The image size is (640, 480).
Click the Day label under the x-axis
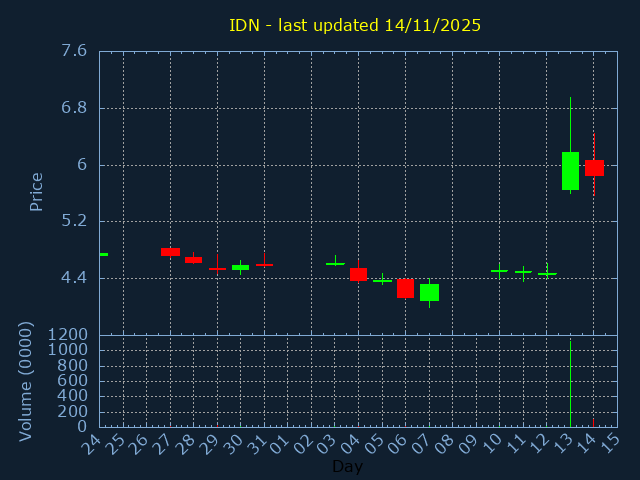(x=347, y=466)
